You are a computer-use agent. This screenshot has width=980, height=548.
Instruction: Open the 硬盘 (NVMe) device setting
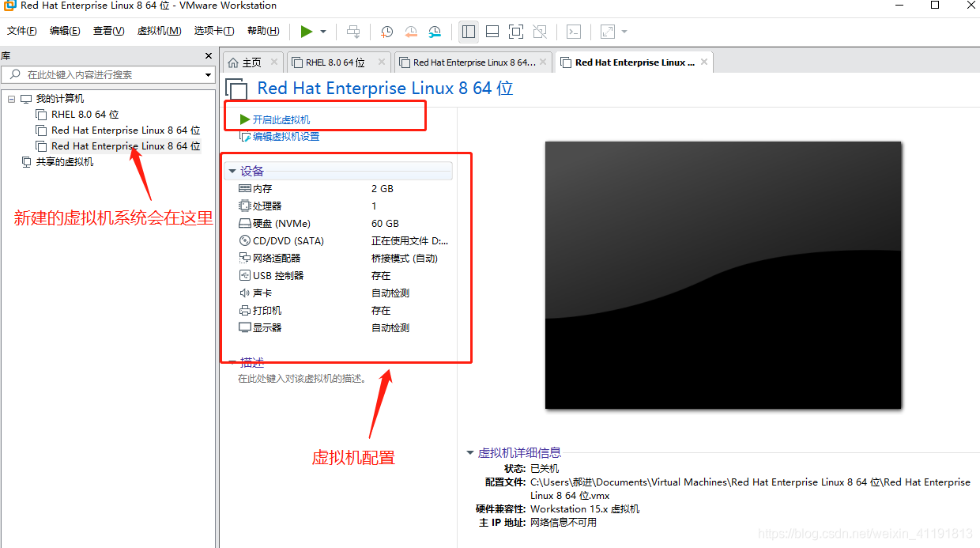281,224
